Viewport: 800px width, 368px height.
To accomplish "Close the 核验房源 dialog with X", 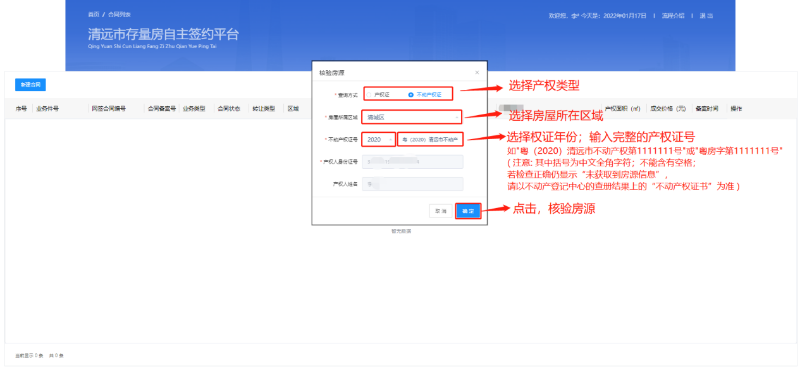I will 477,73.
